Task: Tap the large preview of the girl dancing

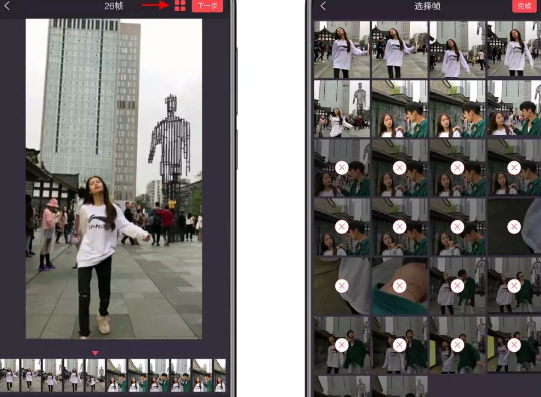Action: (x=114, y=179)
